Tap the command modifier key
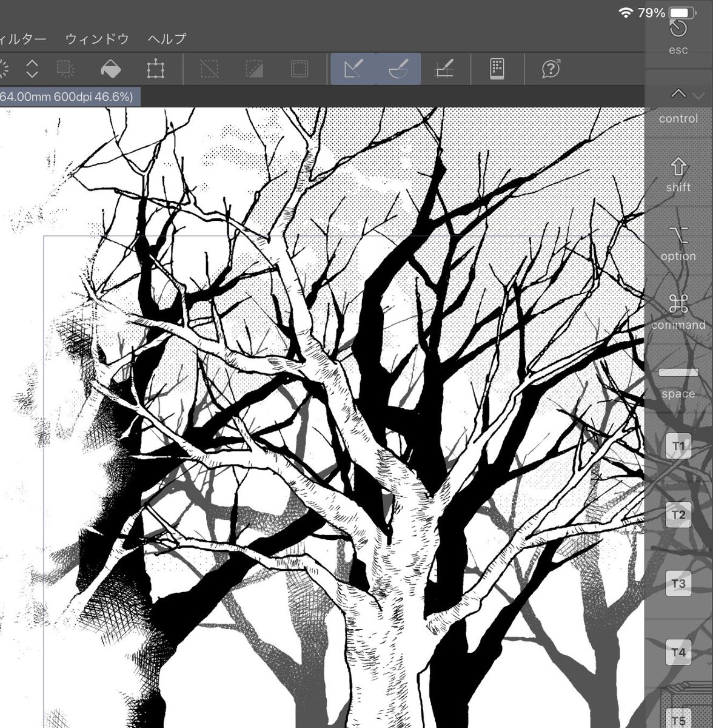This screenshot has height=728, width=713. pos(678,312)
